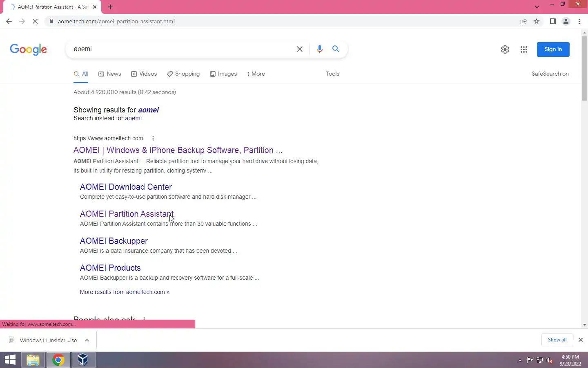
Task: Go back to the previous page
Action: tap(9, 21)
